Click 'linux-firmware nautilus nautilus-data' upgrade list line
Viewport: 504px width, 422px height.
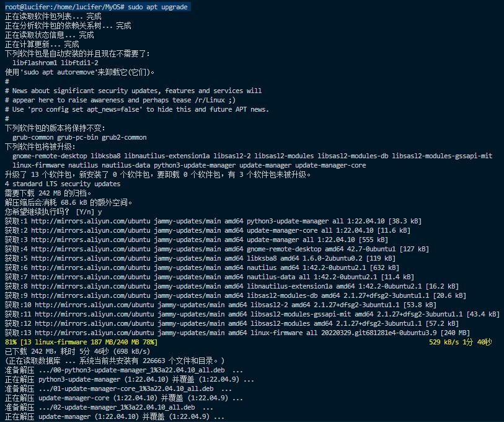(x=189, y=166)
